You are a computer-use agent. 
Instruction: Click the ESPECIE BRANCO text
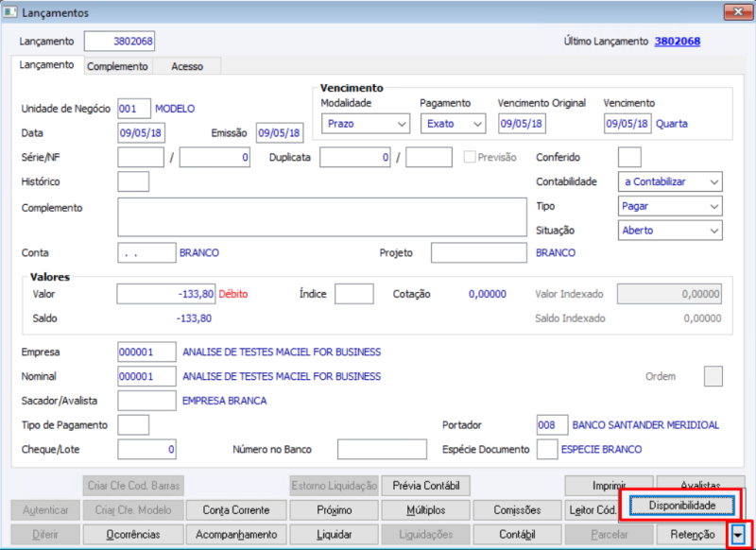[x=601, y=449]
